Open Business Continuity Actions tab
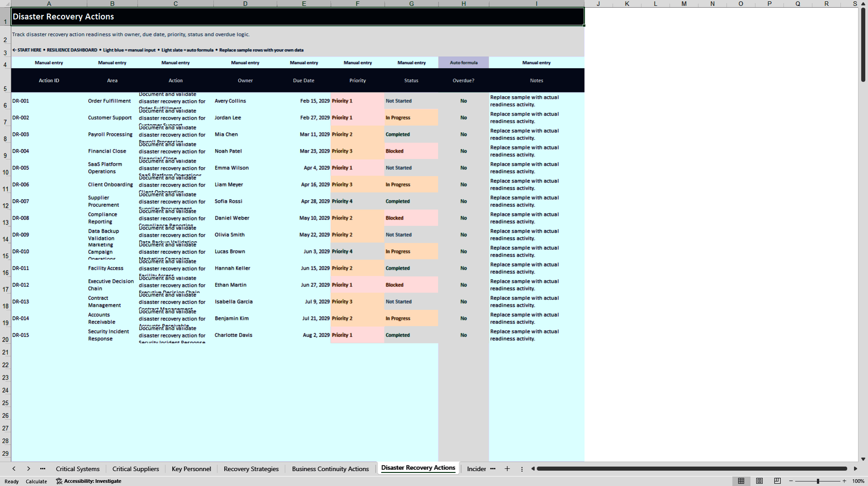Viewport: 868px width, 486px height. click(x=330, y=469)
